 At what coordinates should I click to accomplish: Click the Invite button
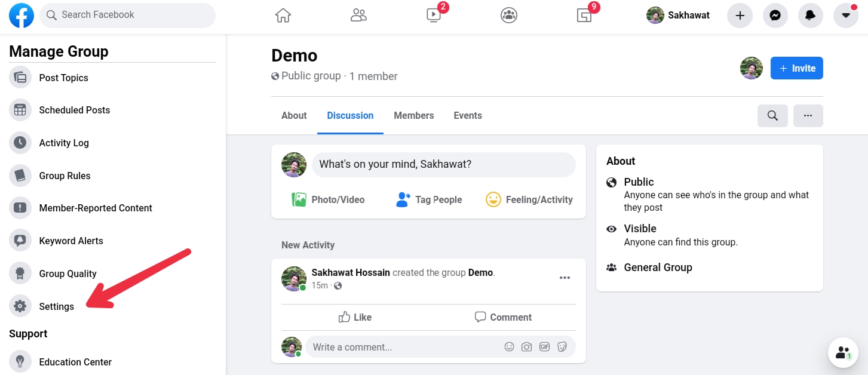pyautogui.click(x=797, y=68)
